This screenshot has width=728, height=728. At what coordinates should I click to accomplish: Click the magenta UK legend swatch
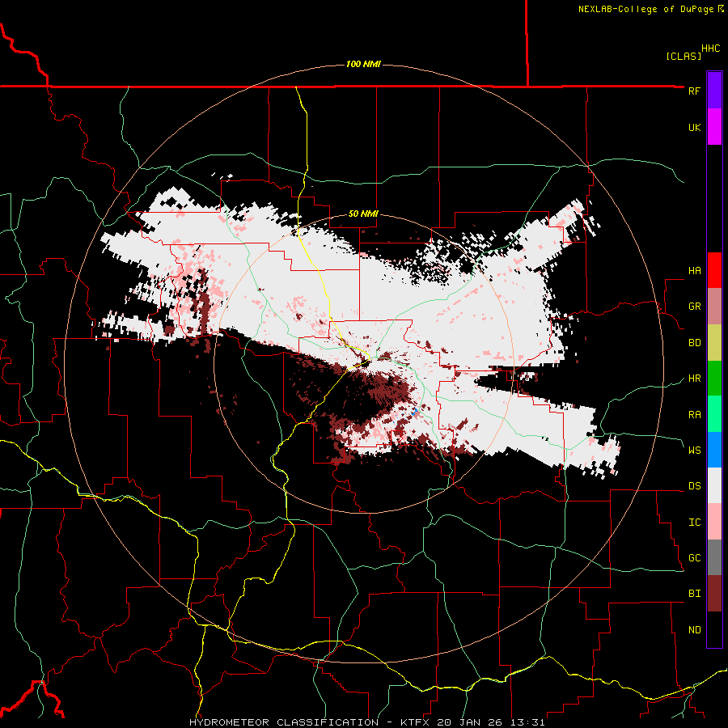tap(714, 127)
